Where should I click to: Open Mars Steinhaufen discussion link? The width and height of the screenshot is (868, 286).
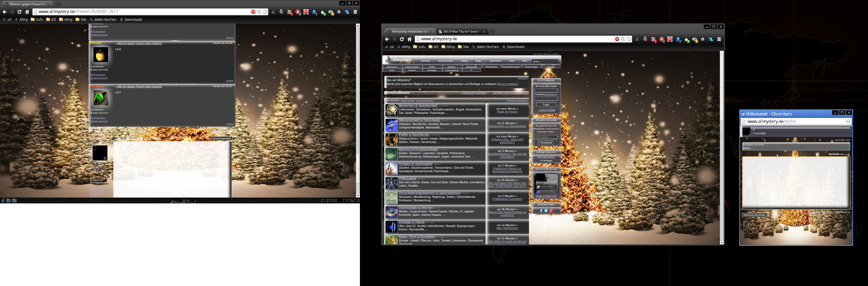(x=507, y=228)
